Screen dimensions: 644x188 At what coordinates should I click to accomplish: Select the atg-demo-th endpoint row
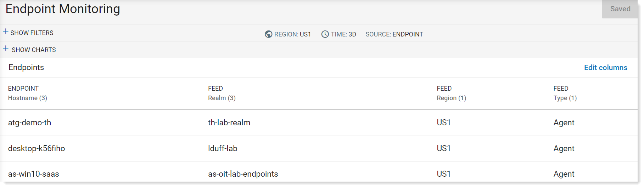point(319,123)
